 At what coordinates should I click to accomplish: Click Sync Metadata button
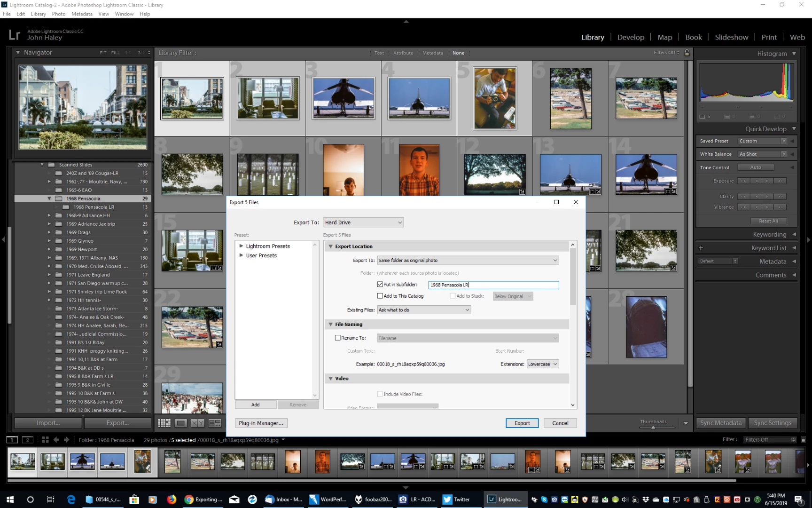coord(721,423)
